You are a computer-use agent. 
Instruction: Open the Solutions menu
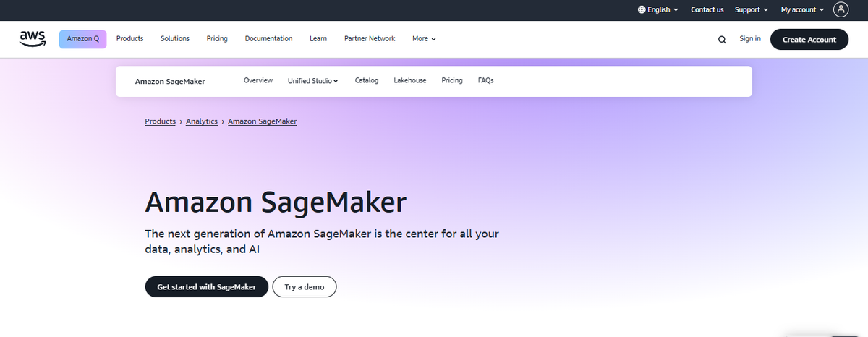tap(175, 39)
